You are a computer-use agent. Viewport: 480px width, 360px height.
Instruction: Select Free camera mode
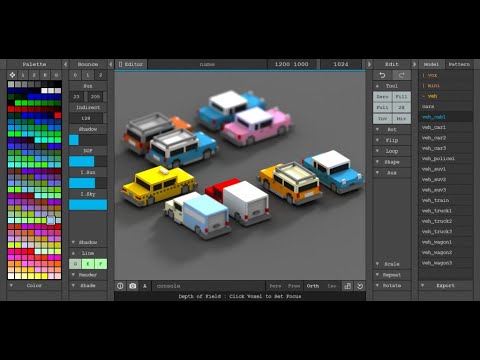click(294, 286)
